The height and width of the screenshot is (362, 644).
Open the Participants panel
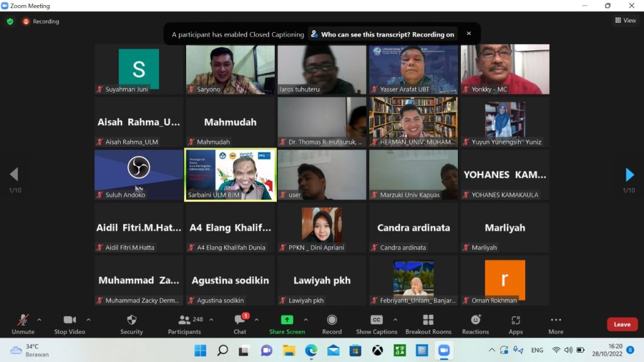coord(184,324)
